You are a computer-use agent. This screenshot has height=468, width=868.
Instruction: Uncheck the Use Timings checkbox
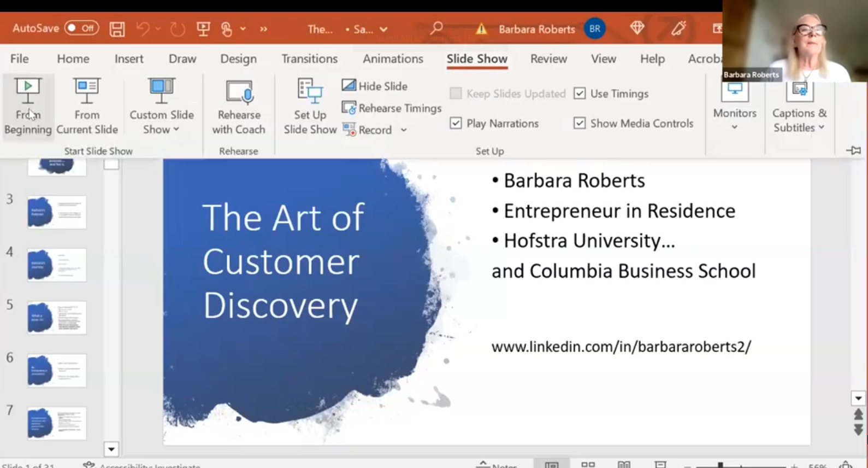click(x=580, y=94)
